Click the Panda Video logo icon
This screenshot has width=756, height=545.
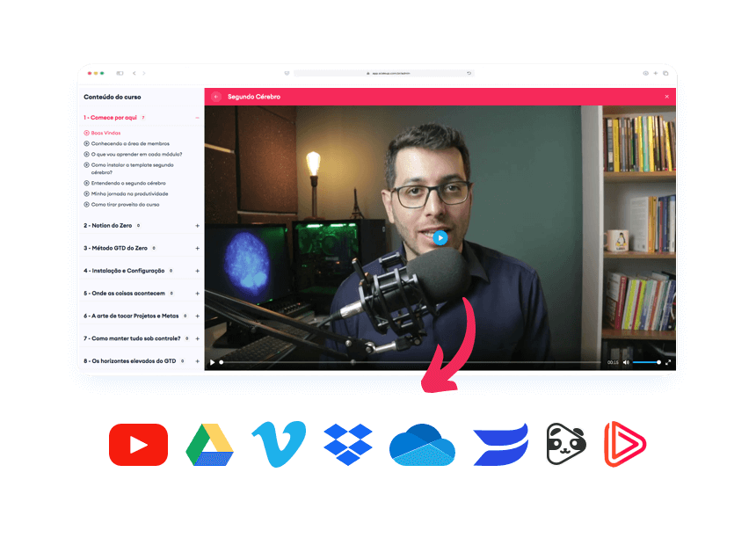coord(566,444)
